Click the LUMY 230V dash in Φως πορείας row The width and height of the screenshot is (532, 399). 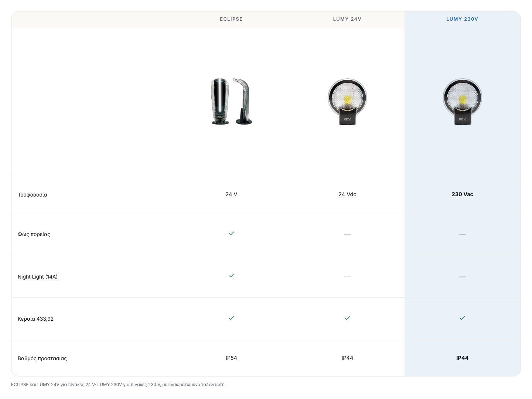click(x=462, y=234)
